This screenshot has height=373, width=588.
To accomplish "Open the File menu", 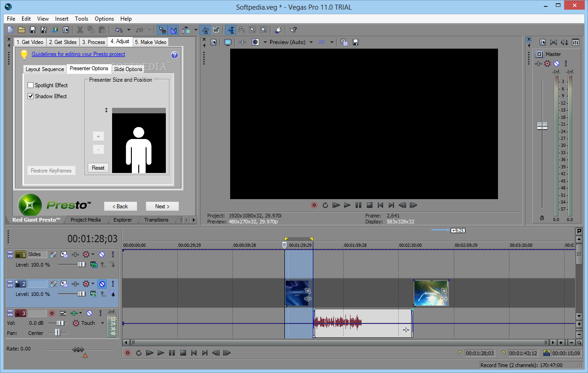I will pyautogui.click(x=11, y=19).
